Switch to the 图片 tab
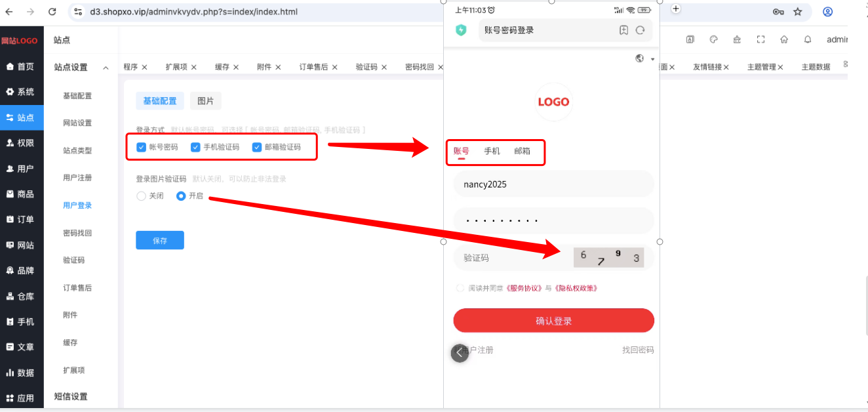The height and width of the screenshot is (412, 868). coord(206,101)
